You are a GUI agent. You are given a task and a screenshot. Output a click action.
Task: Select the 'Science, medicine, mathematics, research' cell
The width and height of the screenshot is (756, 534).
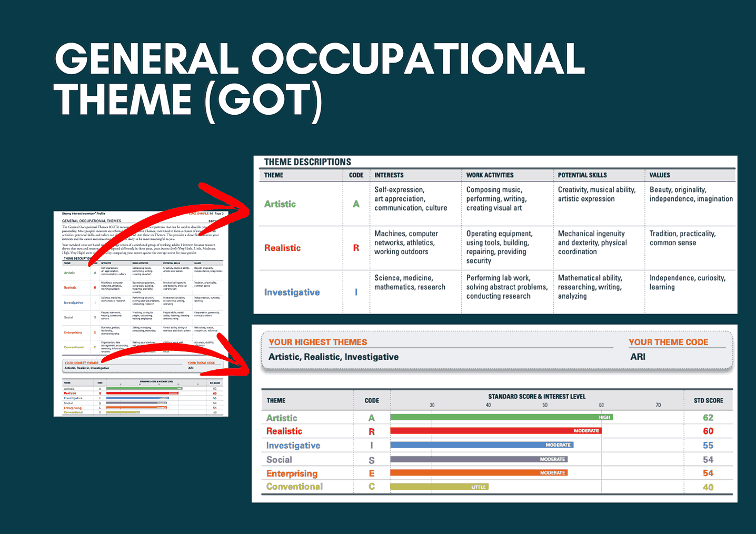410,283
